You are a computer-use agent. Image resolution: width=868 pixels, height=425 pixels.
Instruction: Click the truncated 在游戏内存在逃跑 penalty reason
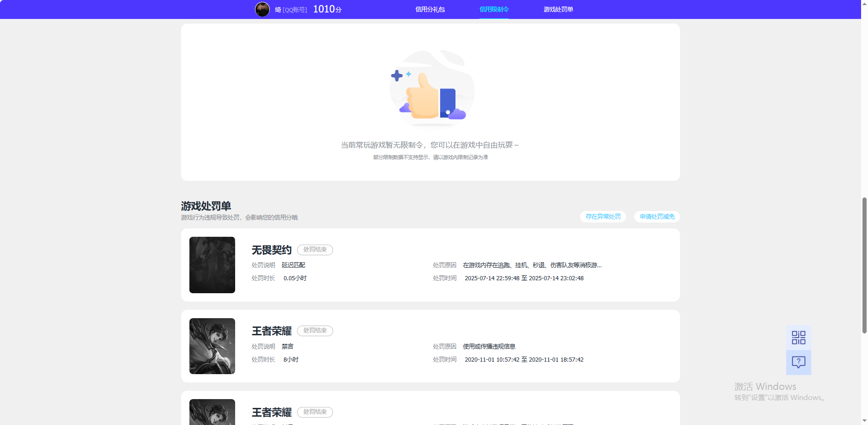[532, 265]
